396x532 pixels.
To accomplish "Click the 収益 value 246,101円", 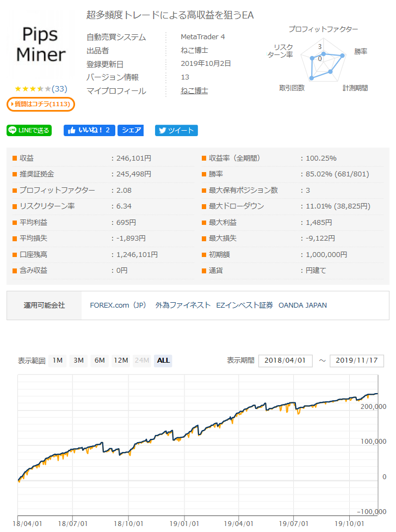I will [134, 158].
